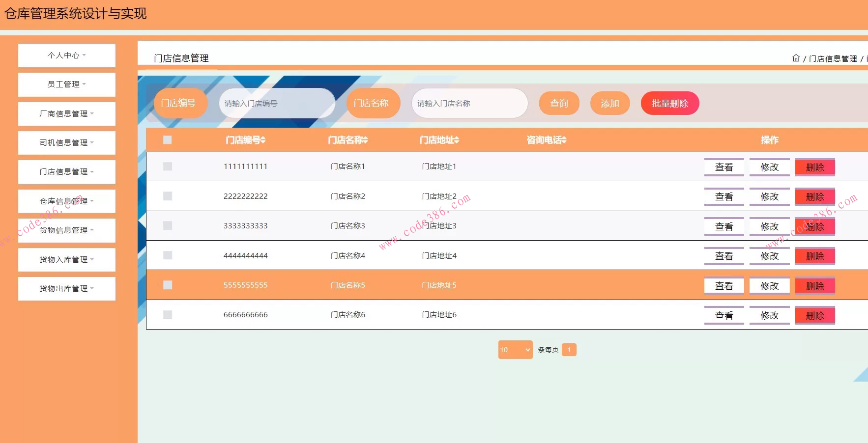
Task: Focus the 请输入门店编号 input field
Action: pyautogui.click(x=277, y=103)
